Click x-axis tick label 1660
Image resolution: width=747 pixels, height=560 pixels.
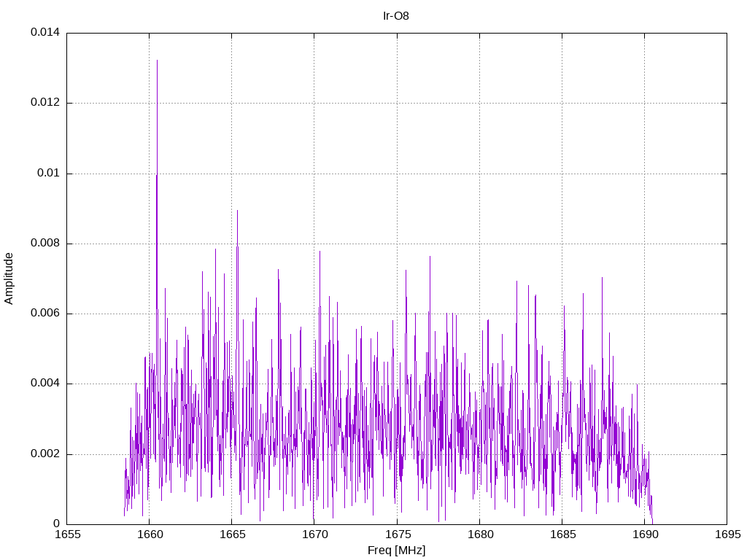(150, 534)
